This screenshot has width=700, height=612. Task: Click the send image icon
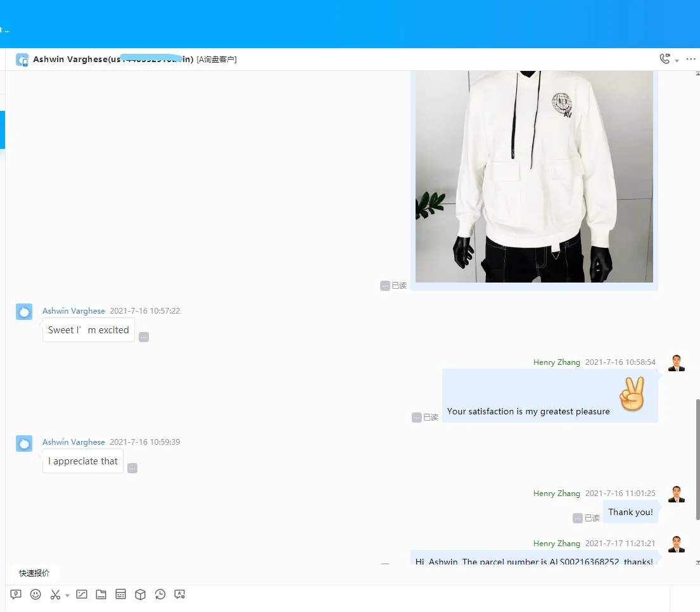click(x=82, y=594)
